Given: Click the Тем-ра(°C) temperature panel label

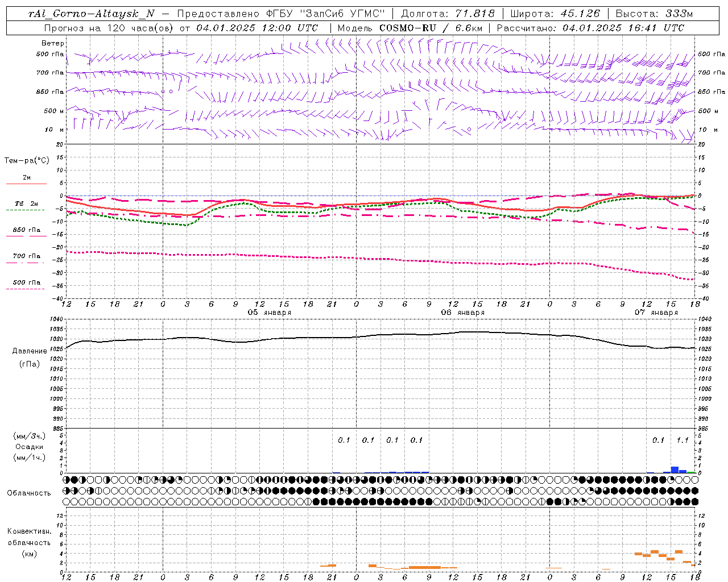Looking at the screenshot, I should coord(27,161).
